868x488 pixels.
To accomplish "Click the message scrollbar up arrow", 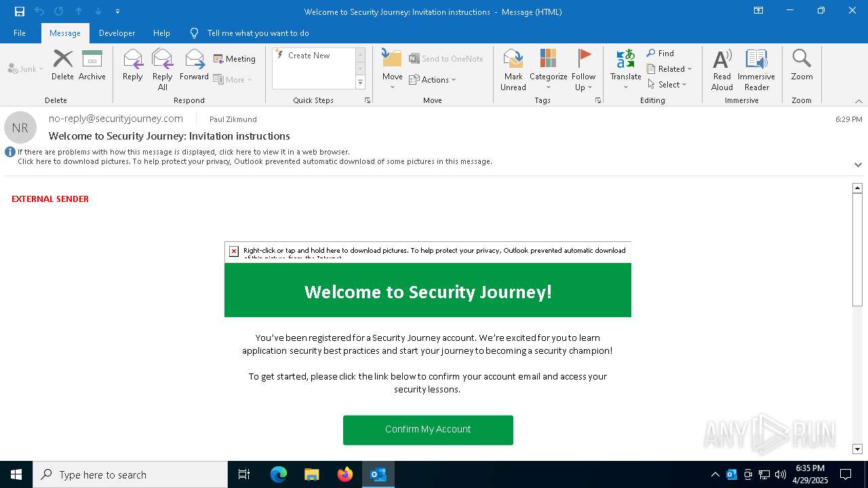I will click(857, 188).
